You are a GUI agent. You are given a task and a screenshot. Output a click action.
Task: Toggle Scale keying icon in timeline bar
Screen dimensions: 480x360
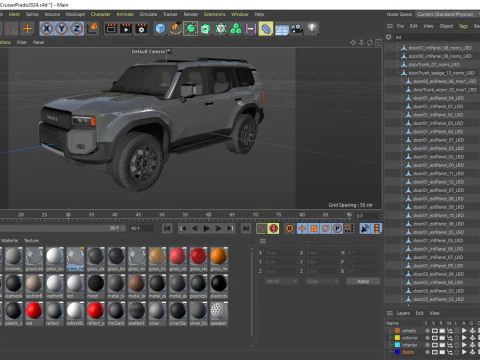click(x=314, y=228)
